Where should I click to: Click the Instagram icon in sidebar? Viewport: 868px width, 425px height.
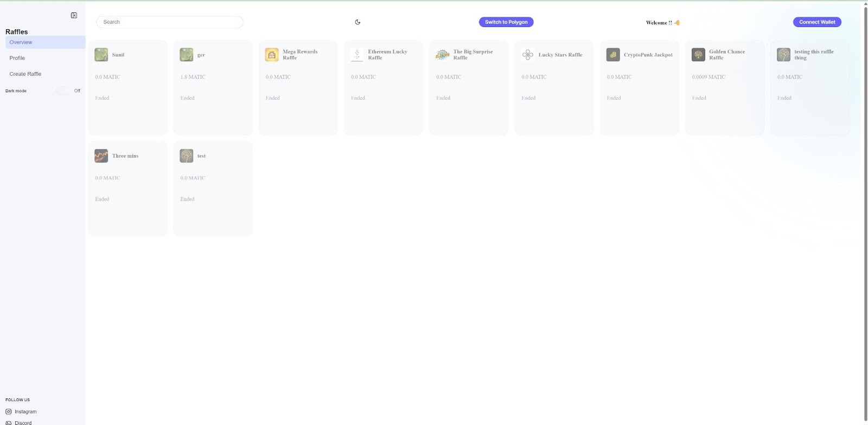point(8,411)
